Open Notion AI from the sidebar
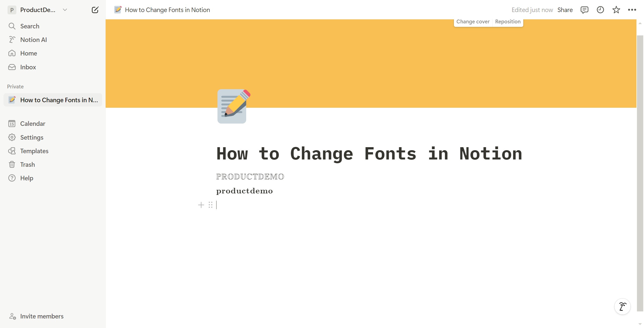Screen dimensions: 644x328 pyautogui.click(x=53, y=40)
